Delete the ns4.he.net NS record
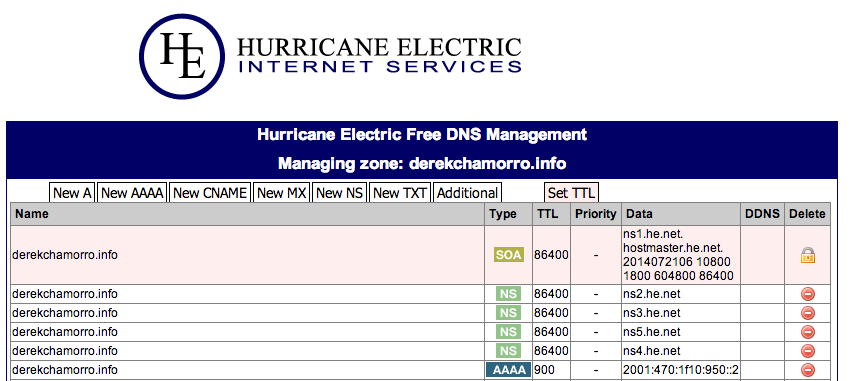 point(808,351)
